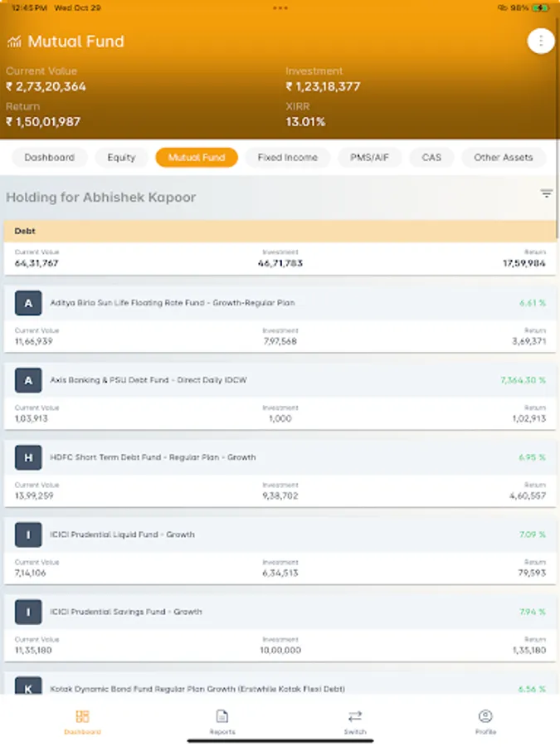The height and width of the screenshot is (747, 560).
Task: Switch to the Dashboard tab chip
Action: point(50,158)
